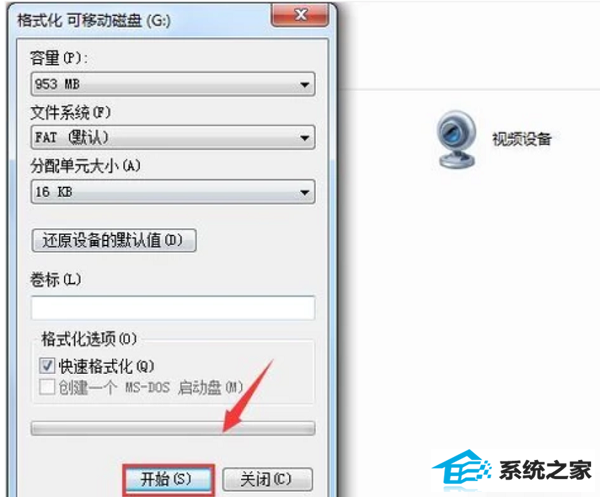This screenshot has height=497, width=600.
Task: Click the file system dropdown arrow
Action: [305, 138]
